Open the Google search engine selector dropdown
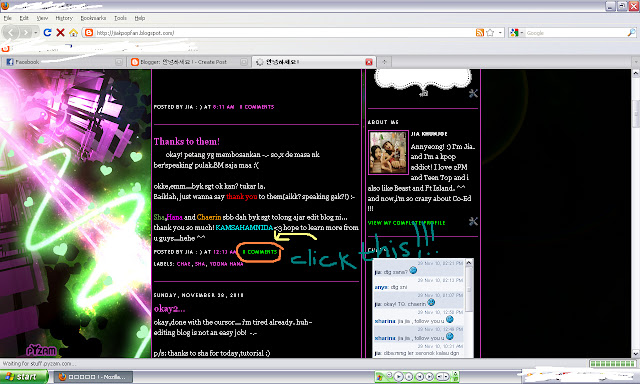 point(516,33)
